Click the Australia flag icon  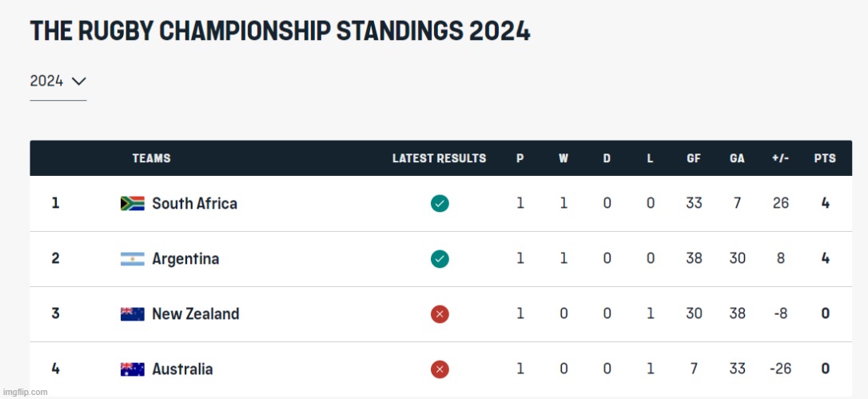pyautogui.click(x=132, y=369)
